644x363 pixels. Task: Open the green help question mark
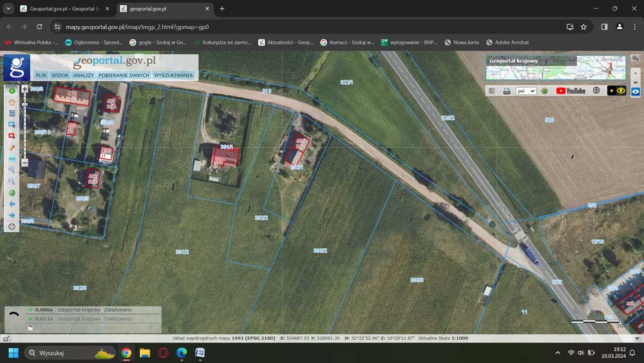(545, 91)
